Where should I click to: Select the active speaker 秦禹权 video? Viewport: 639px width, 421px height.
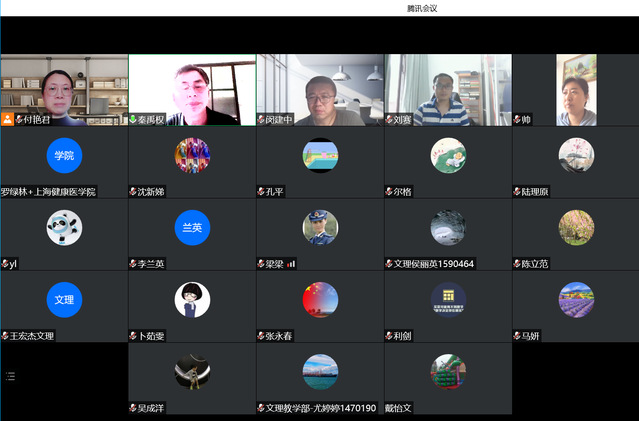(x=192, y=88)
